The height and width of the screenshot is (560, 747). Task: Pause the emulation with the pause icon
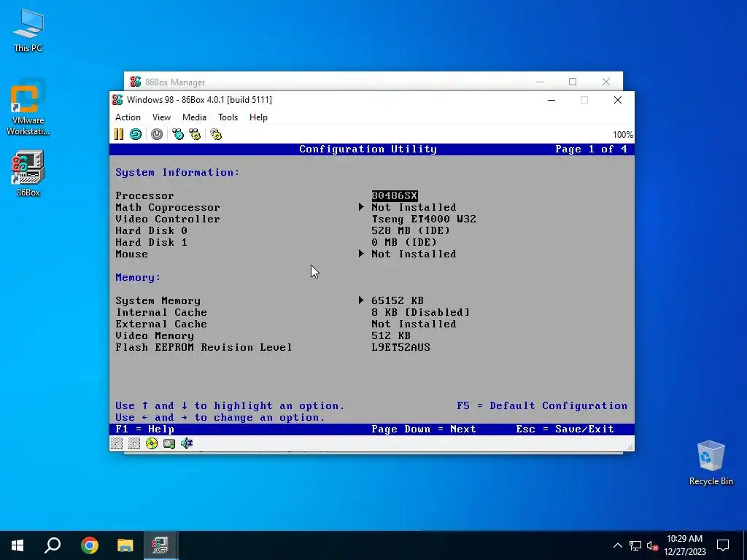[119, 134]
